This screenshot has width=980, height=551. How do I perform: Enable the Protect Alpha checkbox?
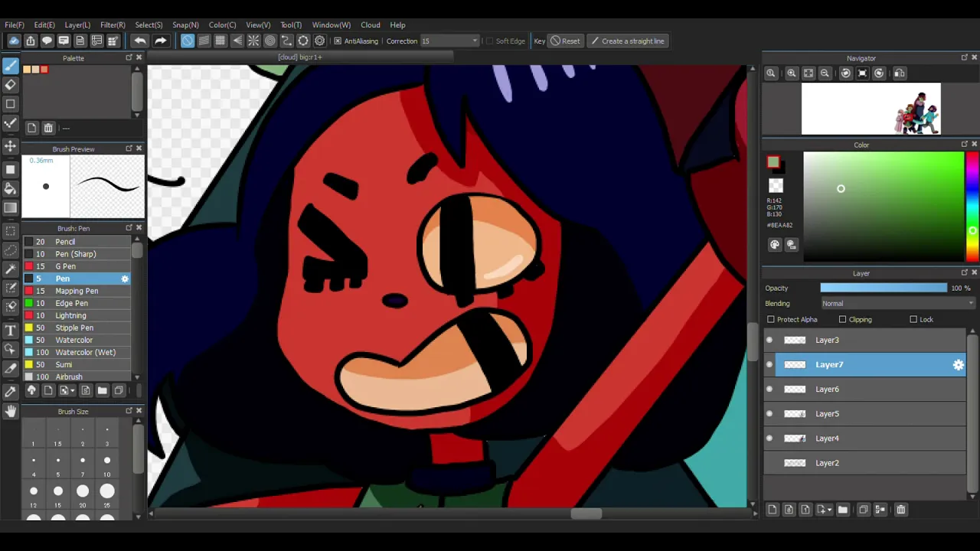pyautogui.click(x=771, y=319)
